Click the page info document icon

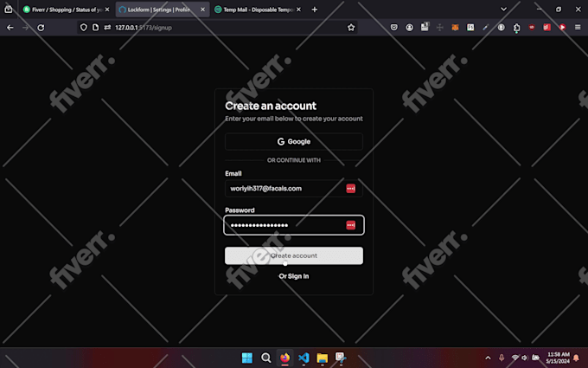click(96, 28)
